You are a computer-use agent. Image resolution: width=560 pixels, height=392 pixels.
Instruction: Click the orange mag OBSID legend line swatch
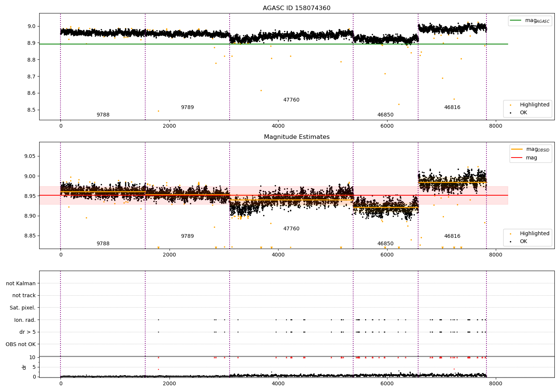517,149
